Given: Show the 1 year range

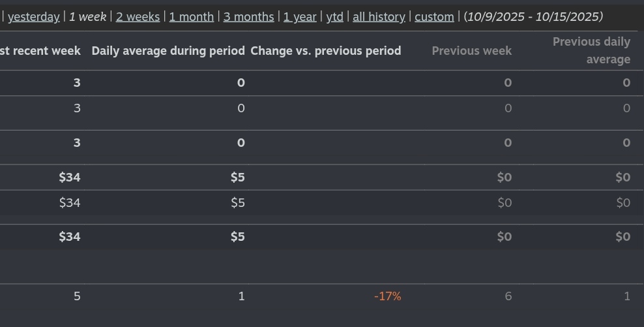Looking at the screenshot, I should [x=300, y=17].
